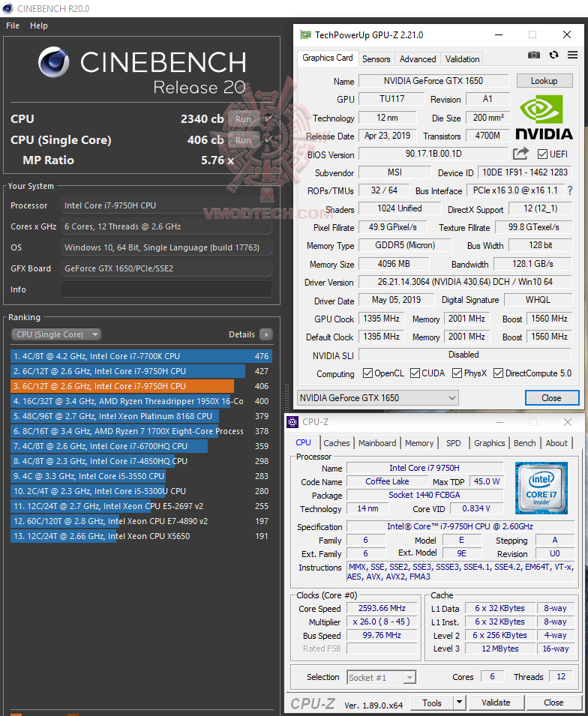Open GPU selection dropdown in GPU-Z
Screen dimensions: 588x716
click(x=378, y=397)
